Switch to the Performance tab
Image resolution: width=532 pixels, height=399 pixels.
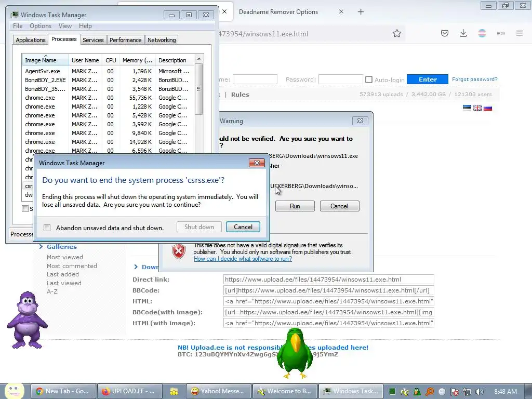(125, 39)
